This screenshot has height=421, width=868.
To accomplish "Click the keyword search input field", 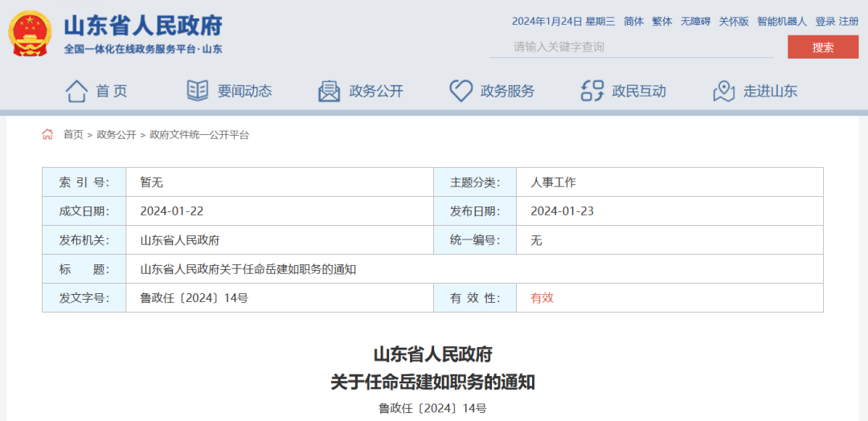I will [x=631, y=47].
